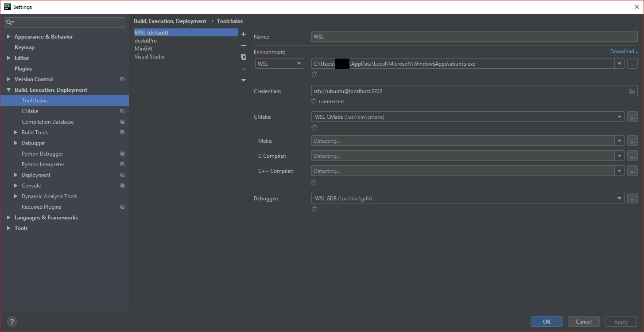The height and width of the screenshot is (332, 644).
Task: Click the Apply button
Action: (x=621, y=322)
